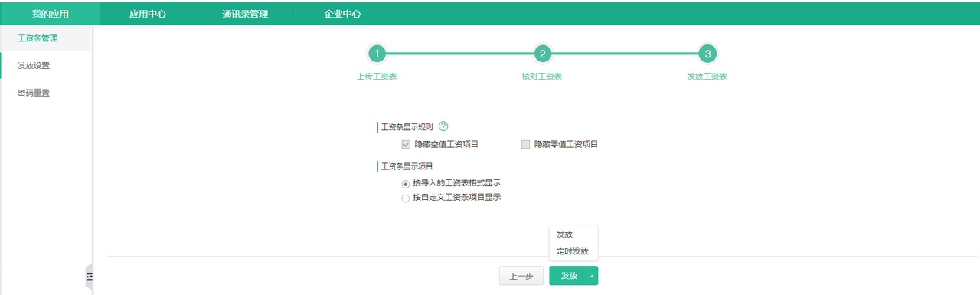Switch to 应用中心 tab
Viewport: 980px width, 295px height.
tap(148, 14)
